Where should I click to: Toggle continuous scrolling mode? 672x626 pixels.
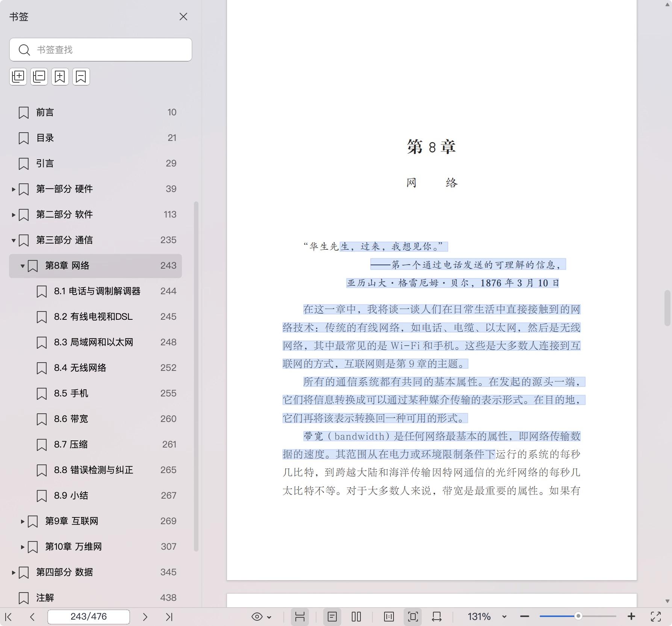[300, 617]
